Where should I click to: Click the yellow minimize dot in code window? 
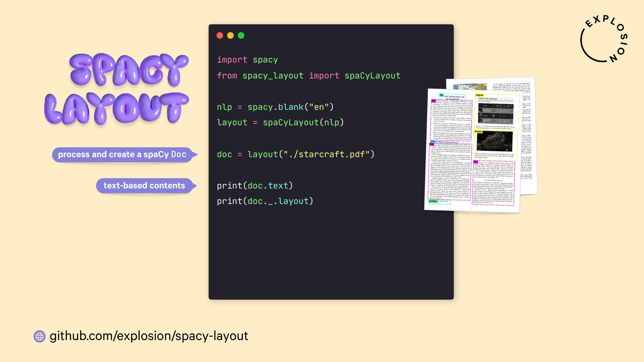(x=230, y=36)
